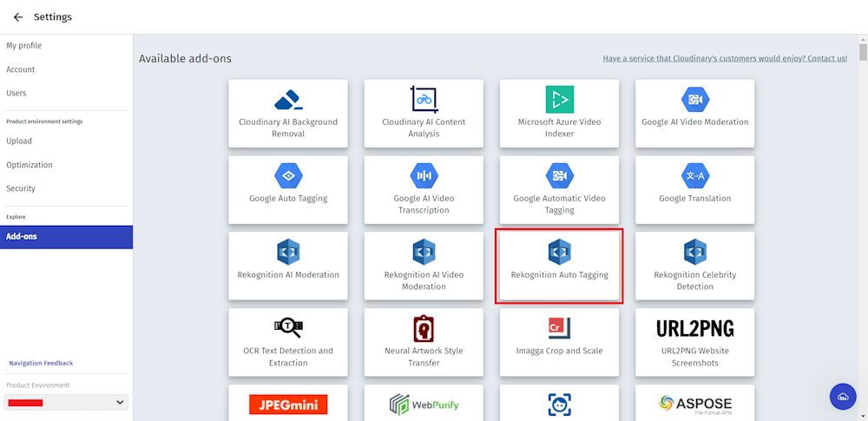Open Cloudinary AI Background Removal label
The height and width of the screenshot is (421, 868).
(288, 128)
